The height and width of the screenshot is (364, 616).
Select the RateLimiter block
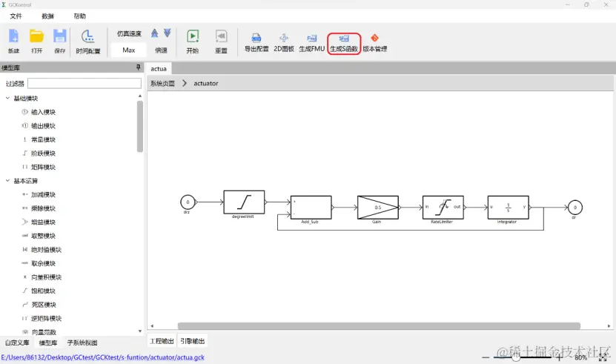(443, 207)
